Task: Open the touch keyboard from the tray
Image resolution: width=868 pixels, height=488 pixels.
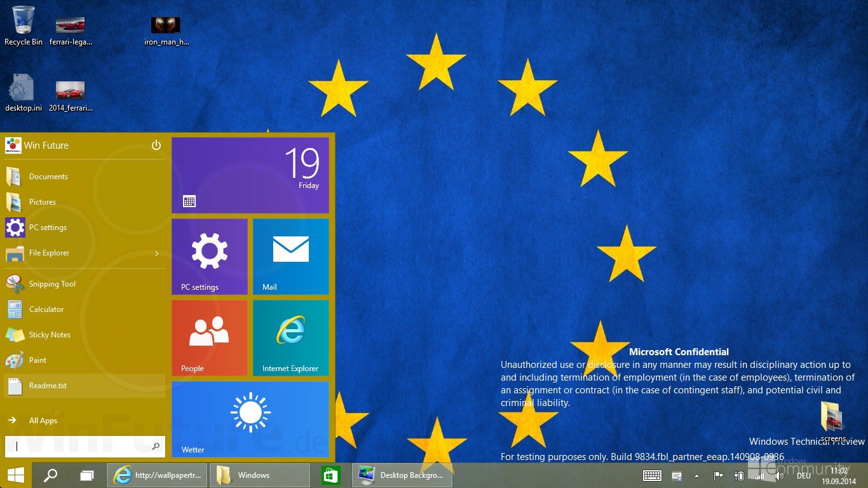Action: [x=653, y=475]
